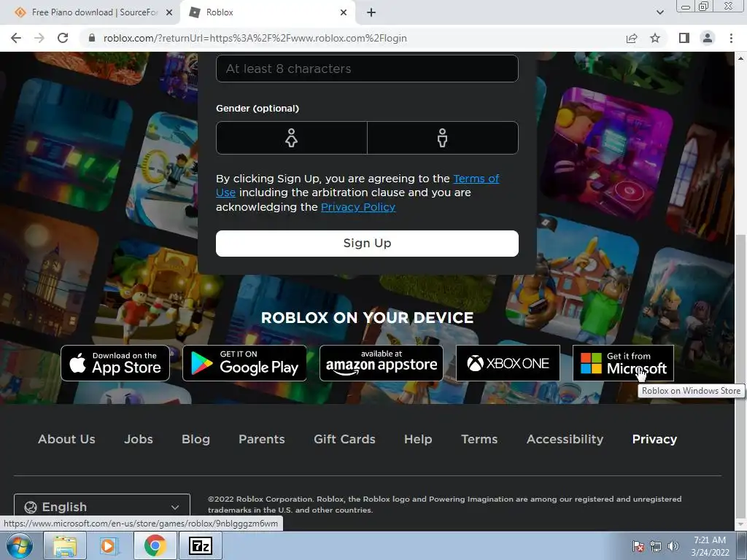Open Chrome three-dot menu
The image size is (747, 560).
731,38
